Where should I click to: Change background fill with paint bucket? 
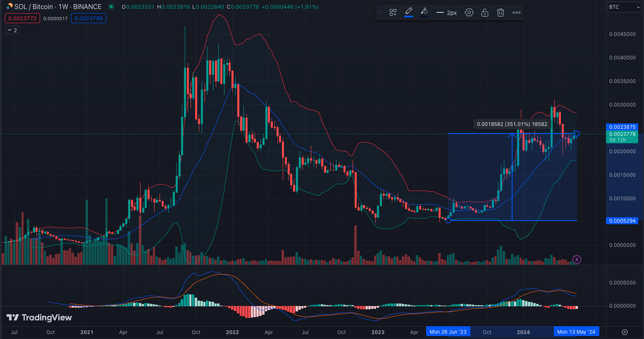tap(424, 12)
